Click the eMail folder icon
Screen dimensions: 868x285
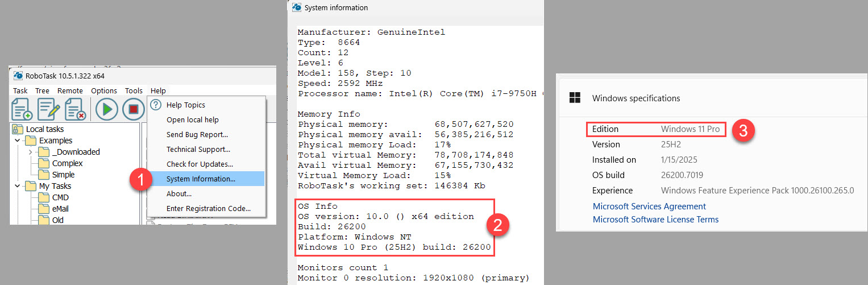(44, 209)
